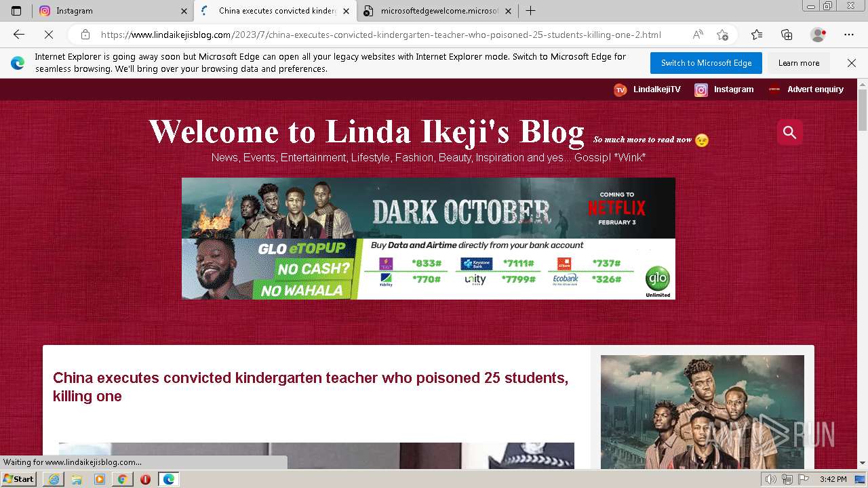Screen dimensions: 868x488
Task: Select the China executes convicted kindergarten tab
Action: (275, 11)
